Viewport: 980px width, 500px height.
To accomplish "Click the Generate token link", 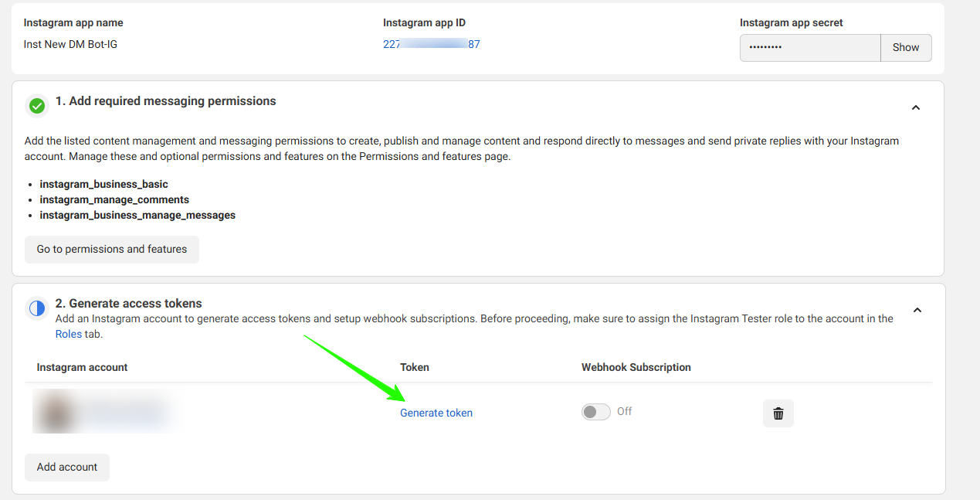I will (x=436, y=413).
